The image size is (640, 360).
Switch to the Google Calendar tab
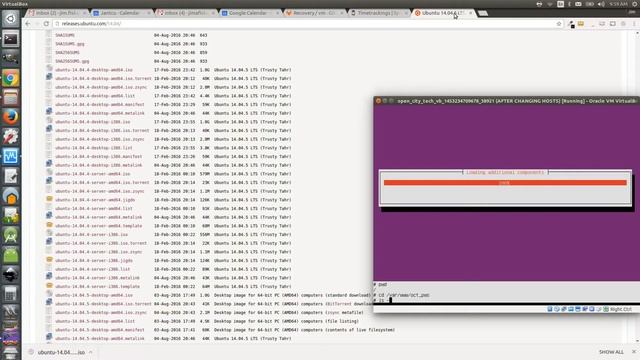(250, 13)
